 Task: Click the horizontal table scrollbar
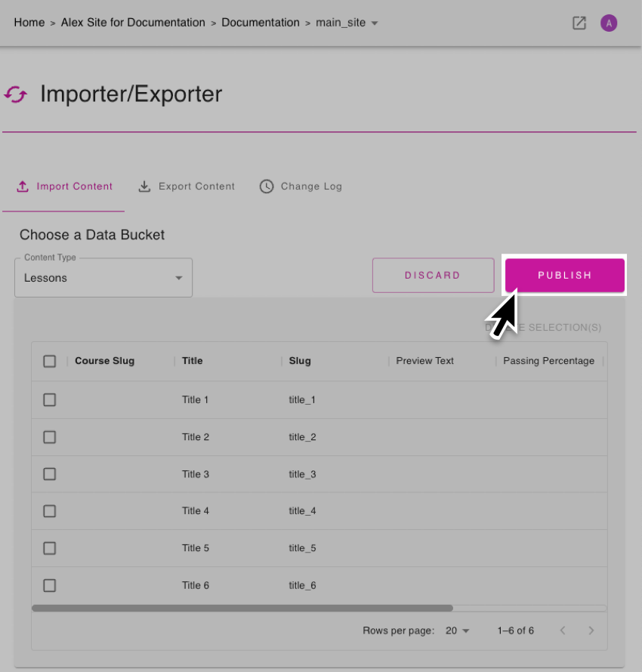tap(242, 608)
